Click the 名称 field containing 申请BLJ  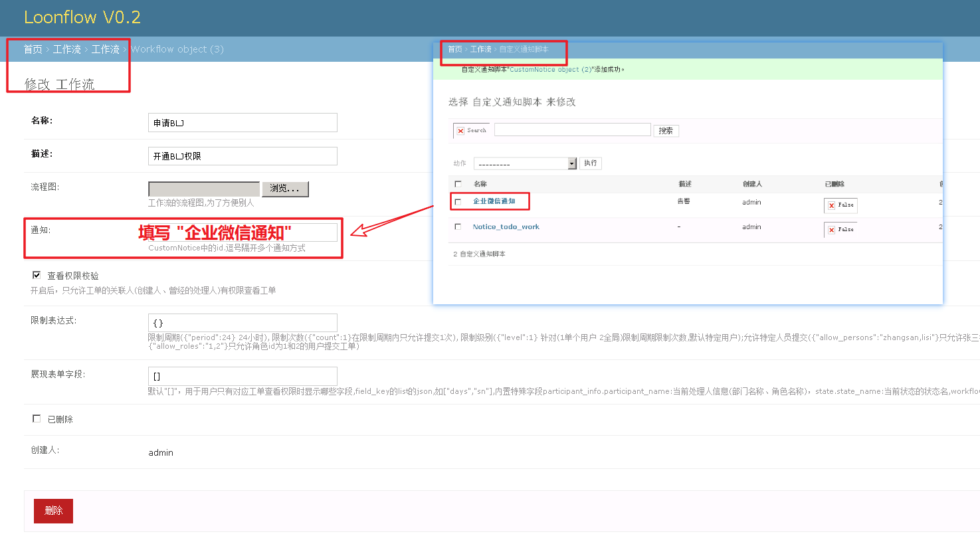tap(242, 122)
